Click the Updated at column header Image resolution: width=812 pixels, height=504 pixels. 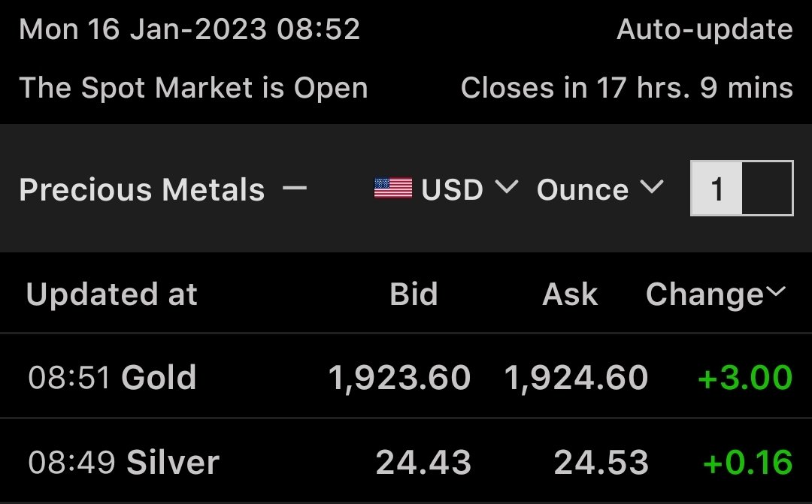coord(112,294)
